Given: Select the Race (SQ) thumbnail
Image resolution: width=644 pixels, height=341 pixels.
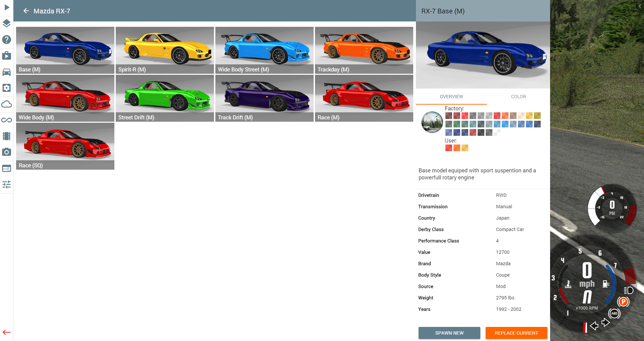Looking at the screenshot, I should click(65, 146).
